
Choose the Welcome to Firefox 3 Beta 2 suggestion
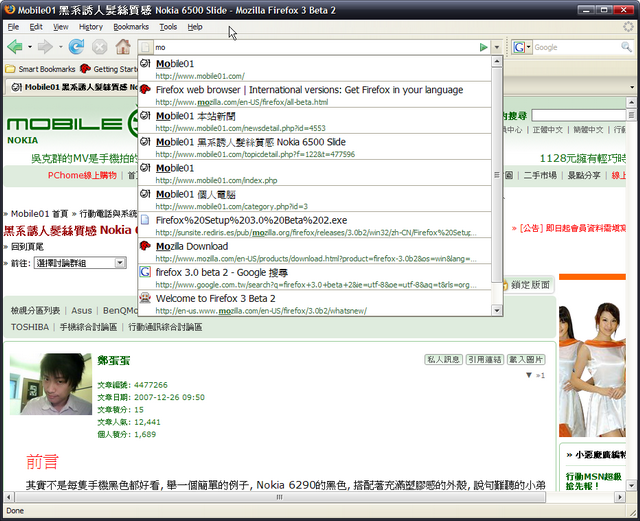[x=315, y=303]
